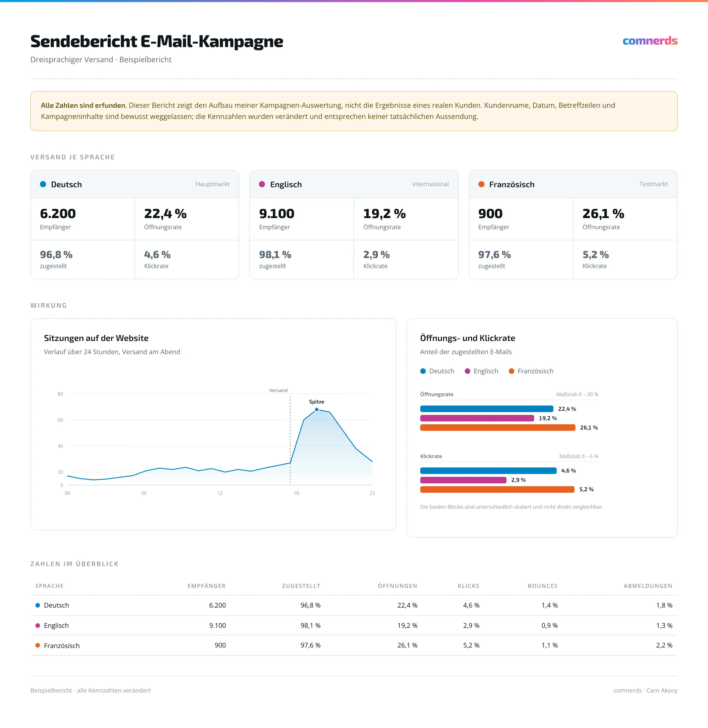Image resolution: width=708 pixels, height=728 pixels.
Task: Click the blue 4,6 % Klickrate bar
Action: pos(488,471)
